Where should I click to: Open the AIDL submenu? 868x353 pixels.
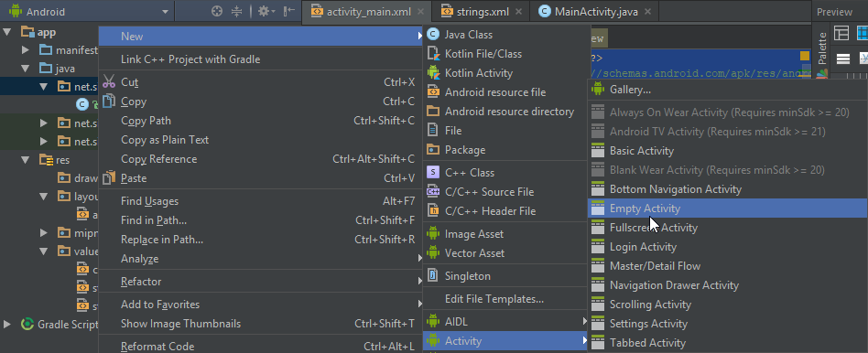pyautogui.click(x=505, y=322)
